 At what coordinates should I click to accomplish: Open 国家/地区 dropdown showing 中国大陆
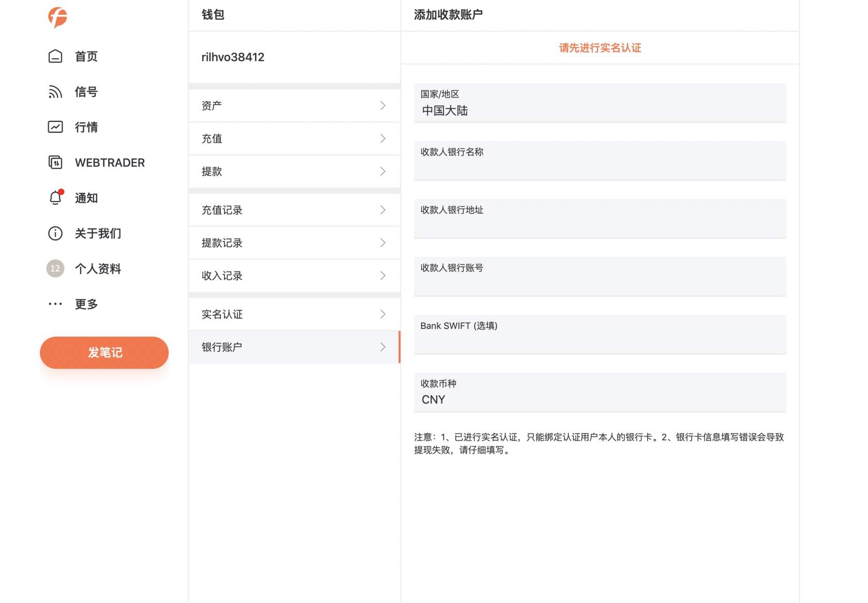(x=600, y=103)
